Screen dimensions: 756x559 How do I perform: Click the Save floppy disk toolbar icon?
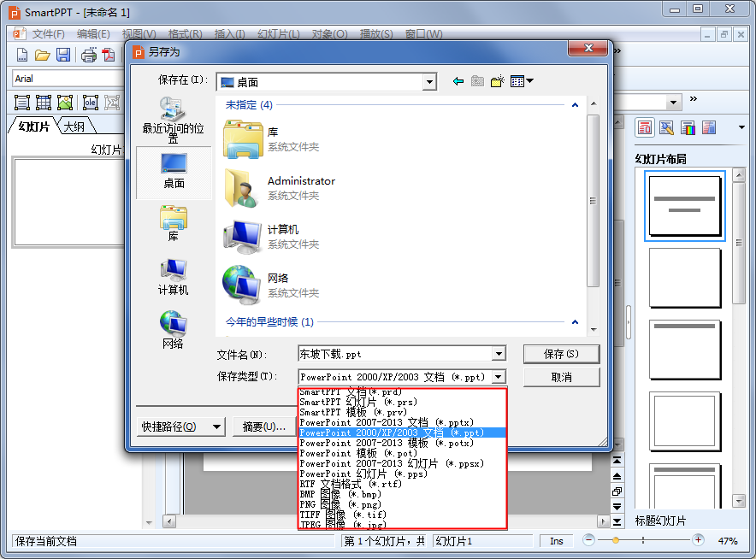point(63,55)
